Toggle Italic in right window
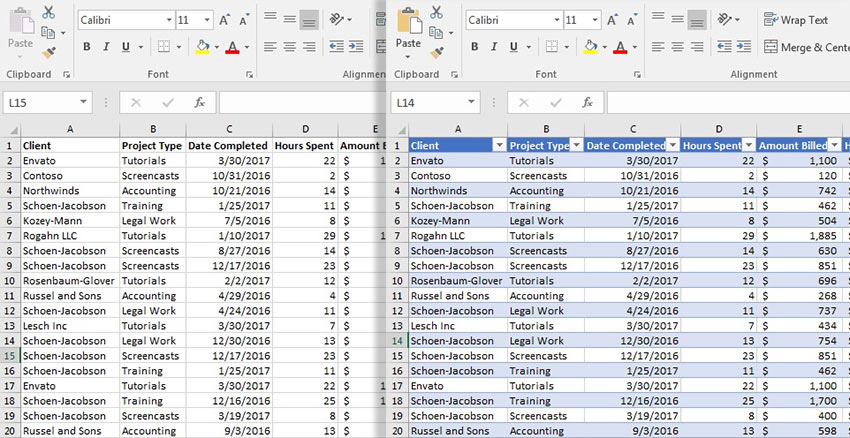 click(494, 47)
